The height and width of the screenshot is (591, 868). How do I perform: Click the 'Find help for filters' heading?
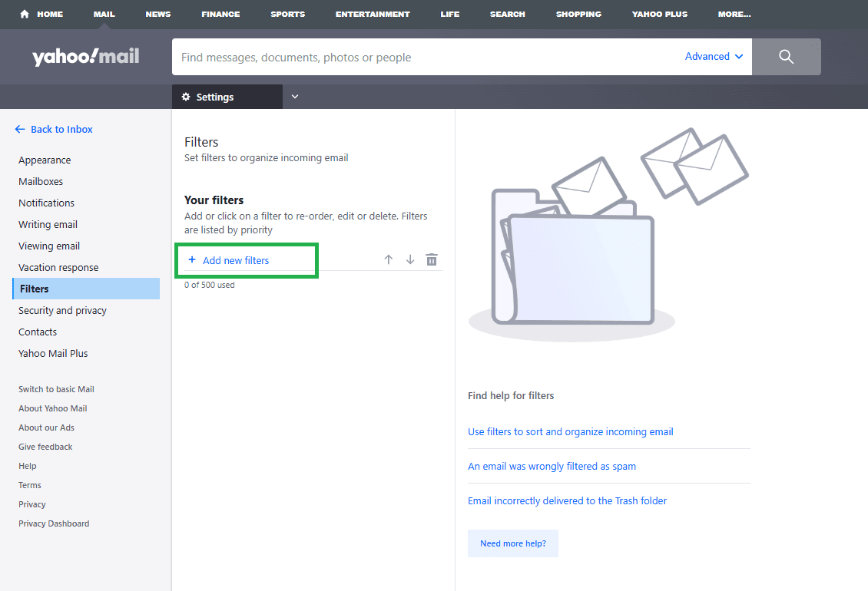[x=511, y=395]
